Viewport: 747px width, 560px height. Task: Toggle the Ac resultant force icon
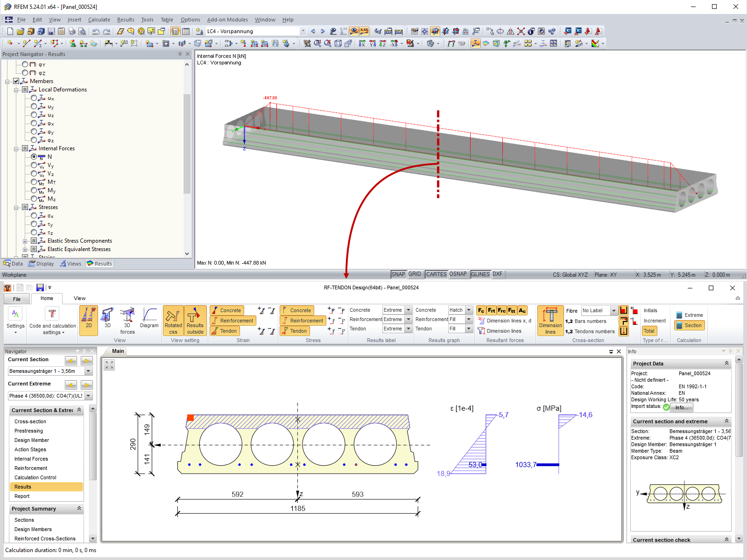coord(522,310)
